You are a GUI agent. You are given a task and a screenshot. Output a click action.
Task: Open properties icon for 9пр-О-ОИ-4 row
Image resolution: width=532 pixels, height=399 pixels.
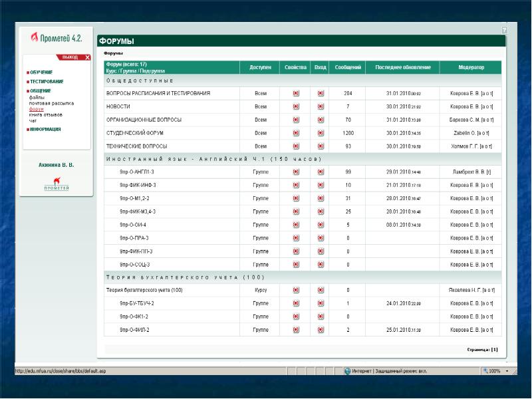click(x=295, y=225)
